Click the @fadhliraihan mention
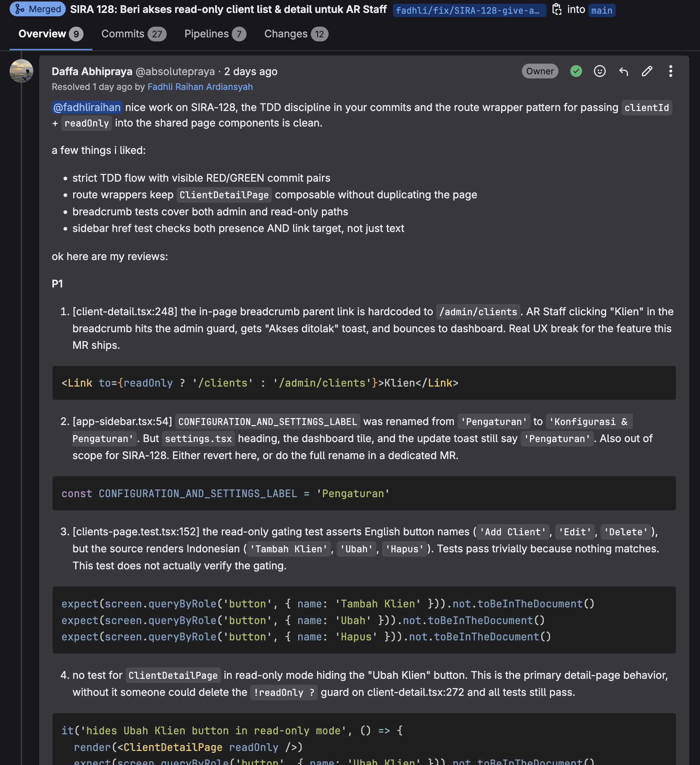 pyautogui.click(x=87, y=108)
